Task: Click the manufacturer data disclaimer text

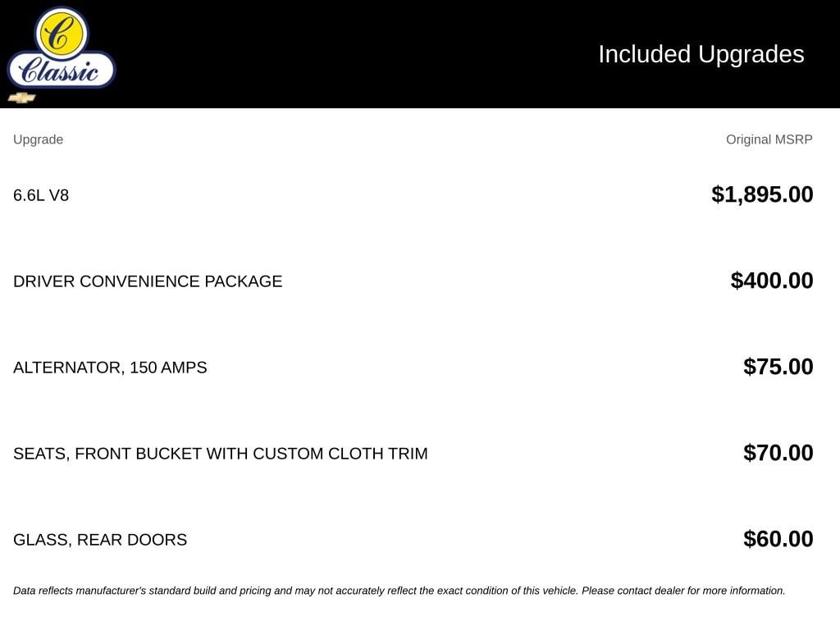Action: click(399, 591)
